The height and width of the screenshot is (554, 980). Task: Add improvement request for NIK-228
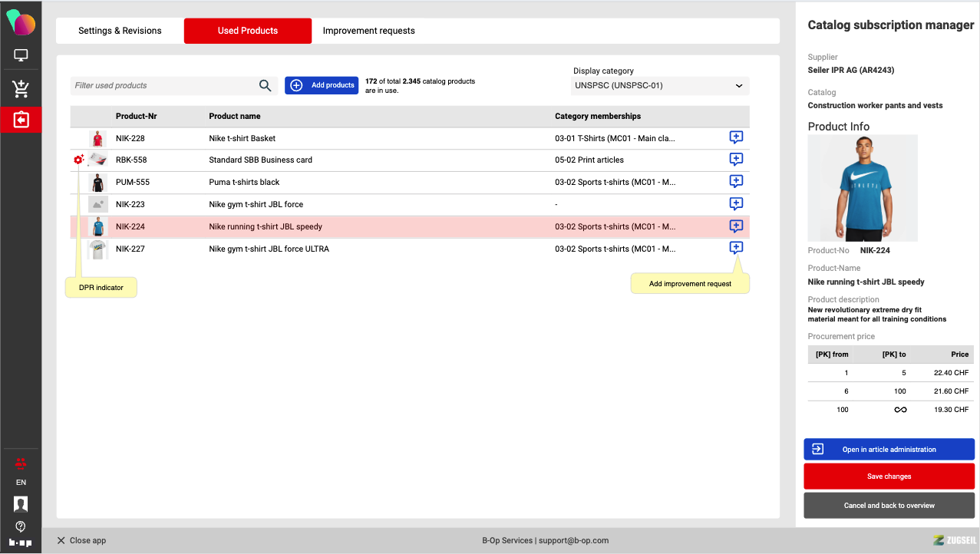pyautogui.click(x=735, y=138)
